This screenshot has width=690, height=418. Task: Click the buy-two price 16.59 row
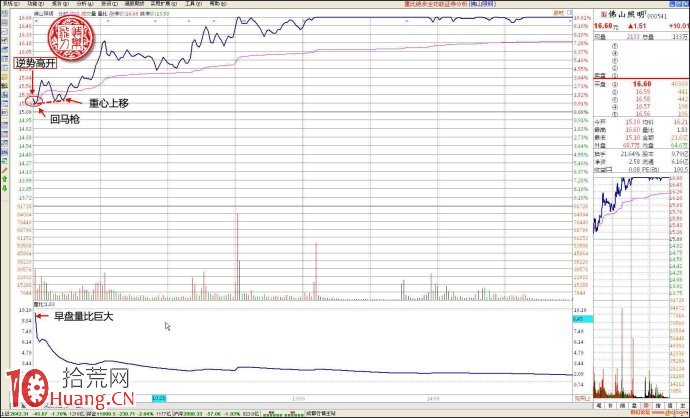tap(641, 92)
